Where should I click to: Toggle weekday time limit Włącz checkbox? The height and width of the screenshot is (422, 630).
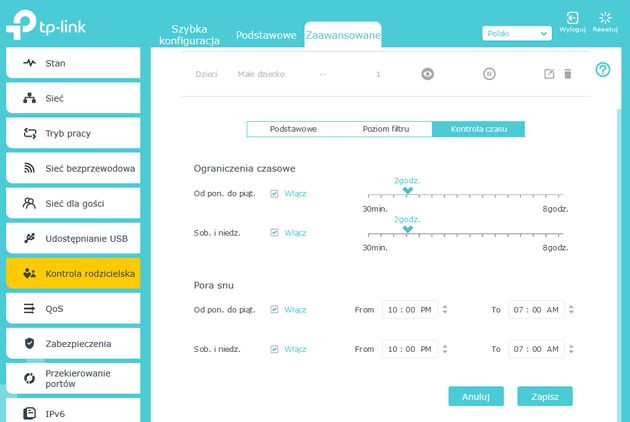tap(274, 194)
